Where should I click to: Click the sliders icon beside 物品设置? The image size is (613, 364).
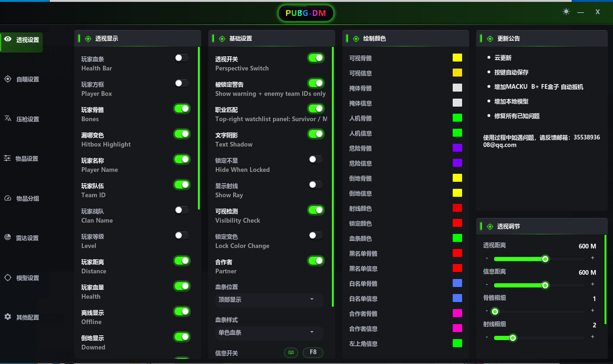point(7,158)
